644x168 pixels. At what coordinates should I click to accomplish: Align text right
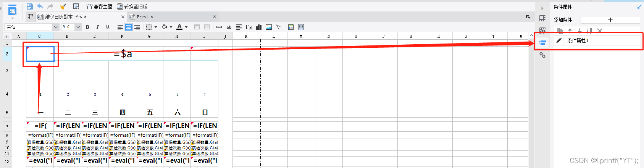coord(137,27)
